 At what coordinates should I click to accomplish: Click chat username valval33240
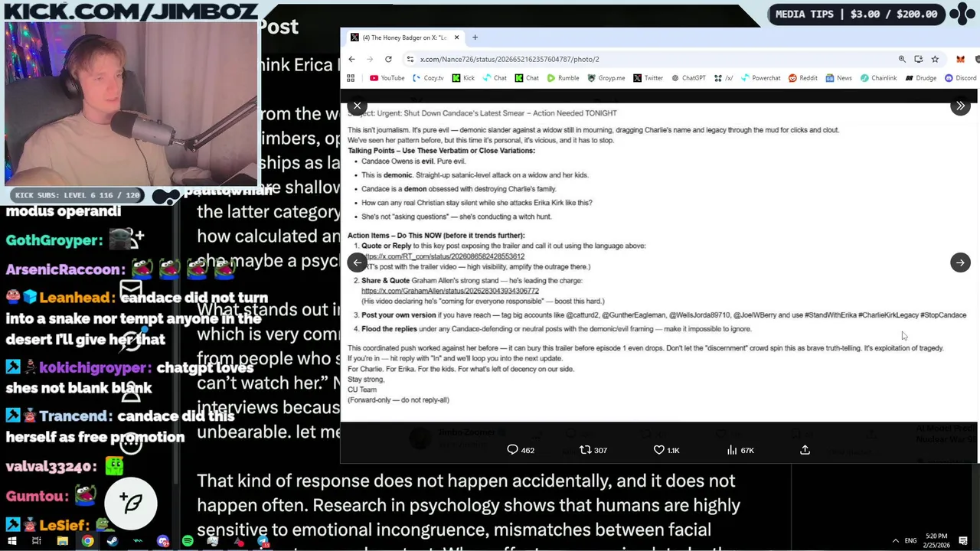tap(51, 466)
